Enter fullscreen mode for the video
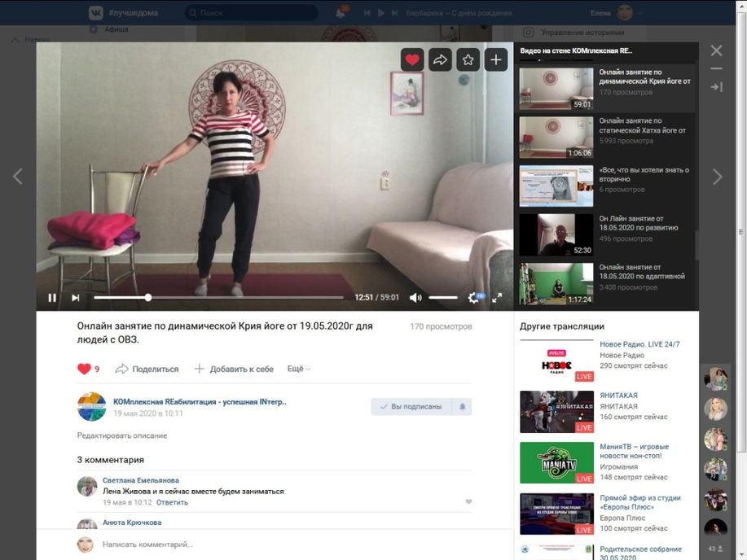Image resolution: width=747 pixels, height=560 pixels. (x=497, y=298)
